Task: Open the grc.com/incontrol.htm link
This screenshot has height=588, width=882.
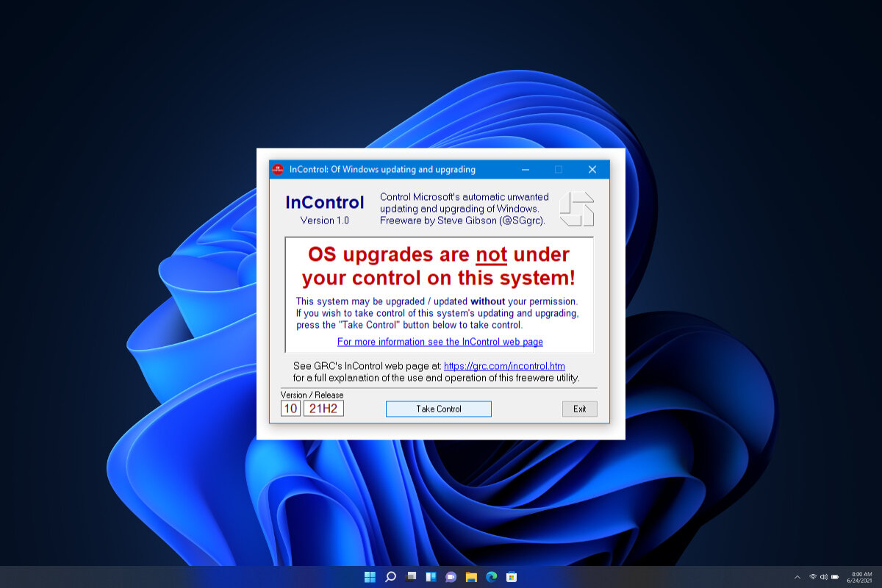Action: point(504,366)
